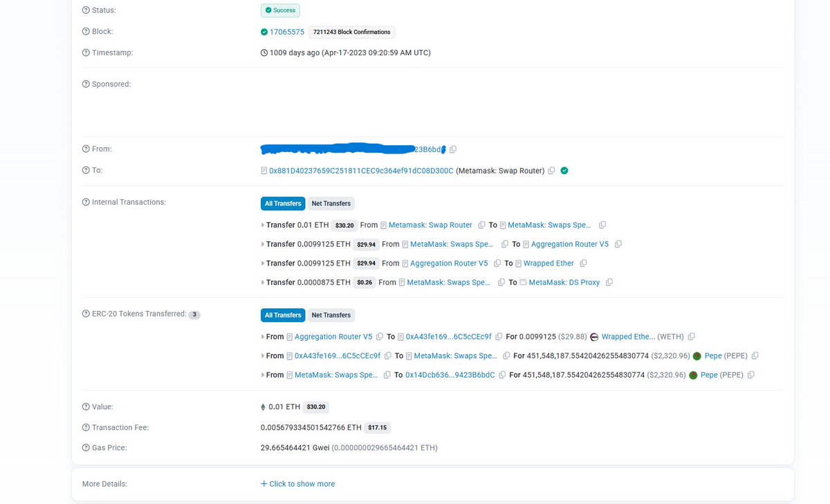
Task: Expand ERC-20 transfer from 0xA43fe169...6C5cCEc9f
Action: pyautogui.click(x=263, y=356)
